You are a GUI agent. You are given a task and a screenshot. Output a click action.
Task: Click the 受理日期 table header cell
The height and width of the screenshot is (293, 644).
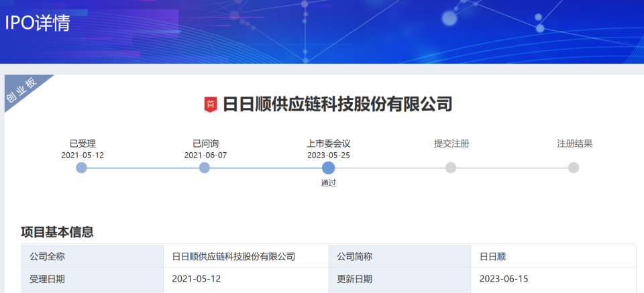92,279
